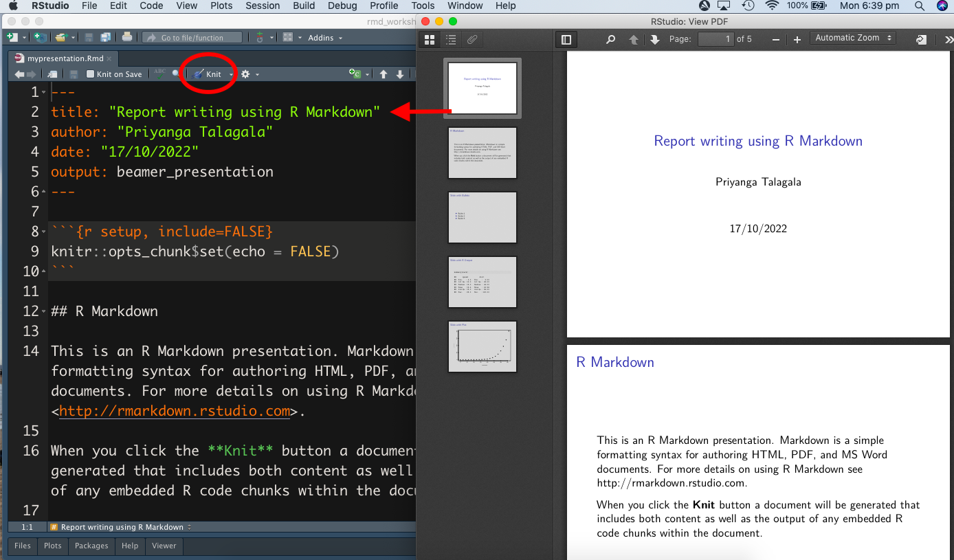The height and width of the screenshot is (560, 954).
Task: Click the Open File folder icon
Action: pos(60,37)
